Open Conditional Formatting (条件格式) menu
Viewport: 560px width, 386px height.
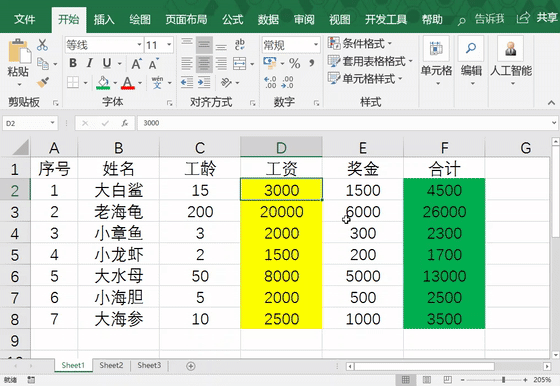[360, 44]
